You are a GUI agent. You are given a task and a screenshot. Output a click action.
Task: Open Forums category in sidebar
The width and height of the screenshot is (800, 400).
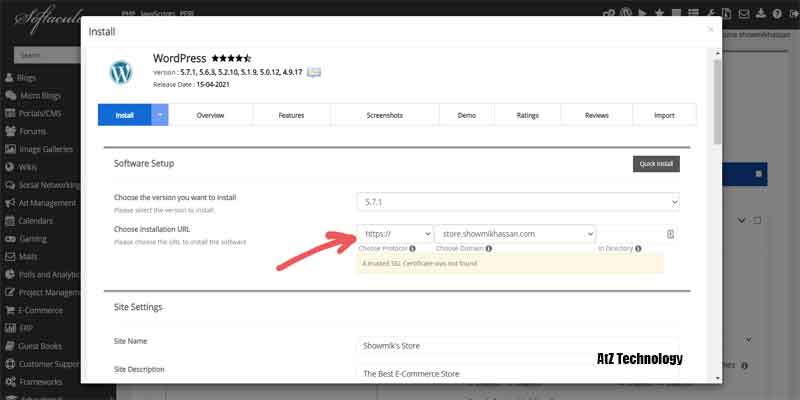point(26,132)
